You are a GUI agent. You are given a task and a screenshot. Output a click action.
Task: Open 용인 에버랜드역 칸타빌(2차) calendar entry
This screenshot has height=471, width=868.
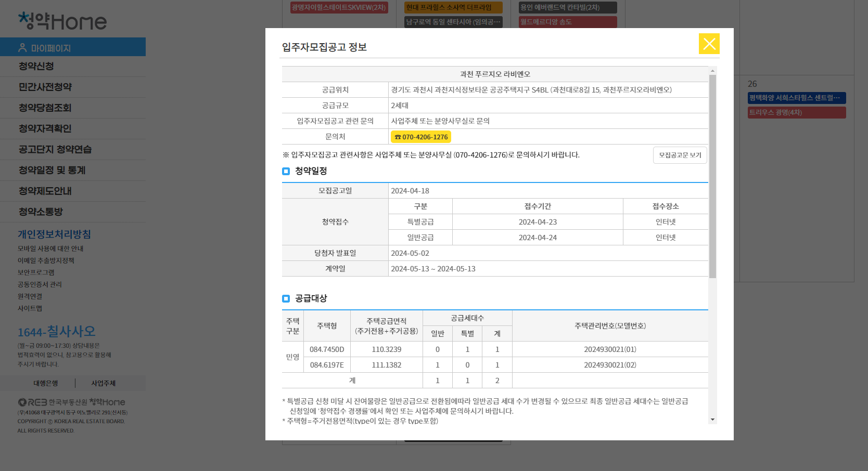pos(568,7)
